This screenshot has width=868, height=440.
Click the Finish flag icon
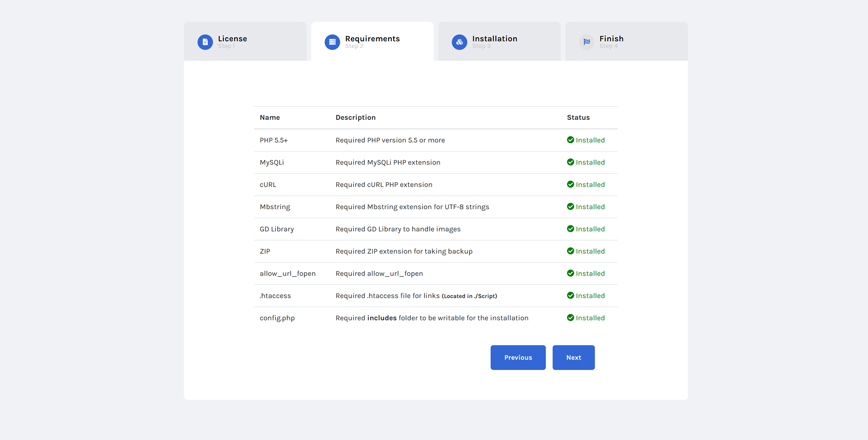(587, 42)
